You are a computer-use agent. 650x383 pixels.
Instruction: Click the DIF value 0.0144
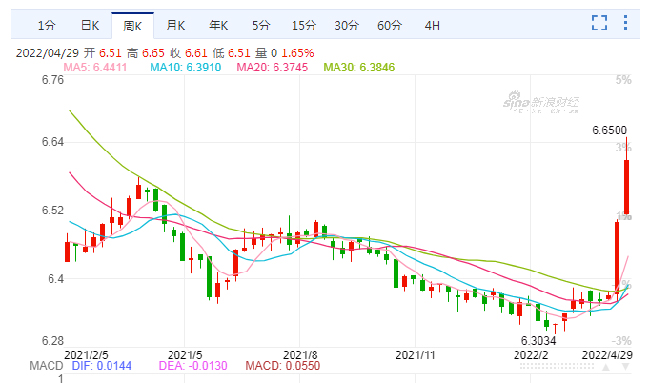(x=114, y=366)
